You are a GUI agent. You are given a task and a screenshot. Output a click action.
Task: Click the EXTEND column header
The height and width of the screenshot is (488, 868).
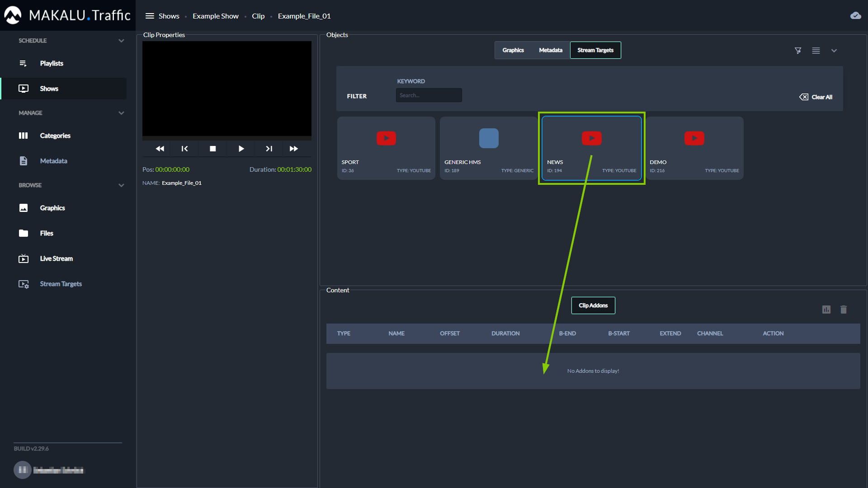coord(670,333)
